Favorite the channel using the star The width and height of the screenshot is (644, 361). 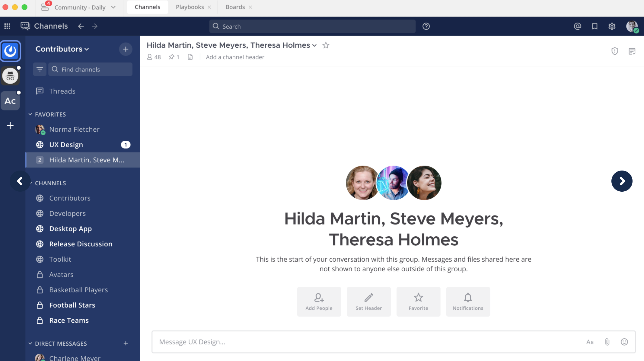coord(326,45)
